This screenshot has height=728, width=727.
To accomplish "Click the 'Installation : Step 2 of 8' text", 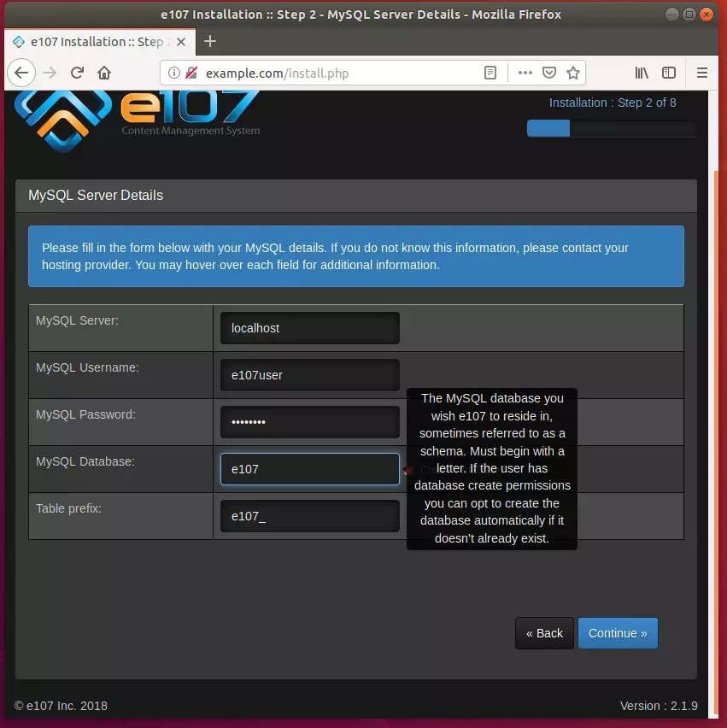I will pos(613,103).
